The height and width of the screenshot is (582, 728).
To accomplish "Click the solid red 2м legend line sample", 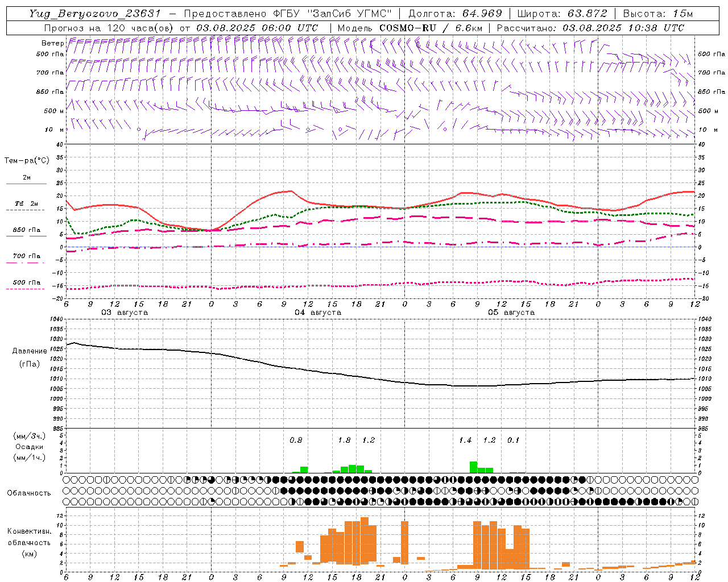I will pyautogui.click(x=26, y=184).
